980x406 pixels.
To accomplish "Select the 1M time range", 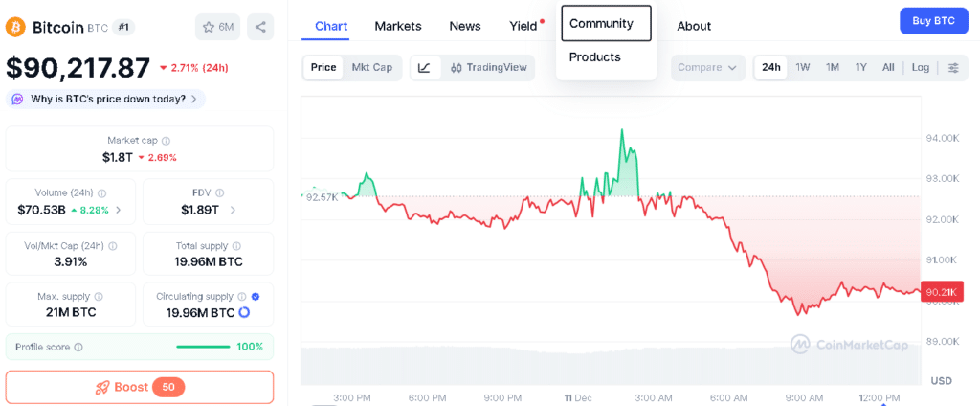I will (x=833, y=68).
